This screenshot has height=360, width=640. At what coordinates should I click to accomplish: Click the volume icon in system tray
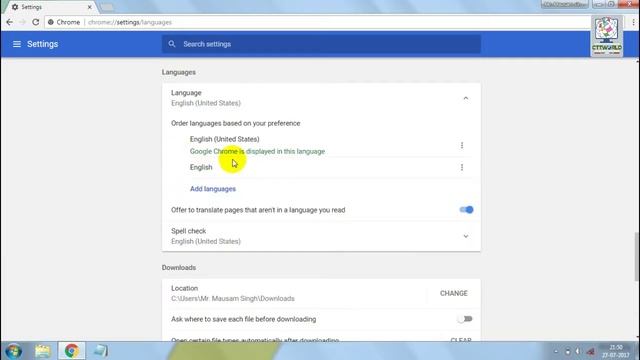[578, 351]
